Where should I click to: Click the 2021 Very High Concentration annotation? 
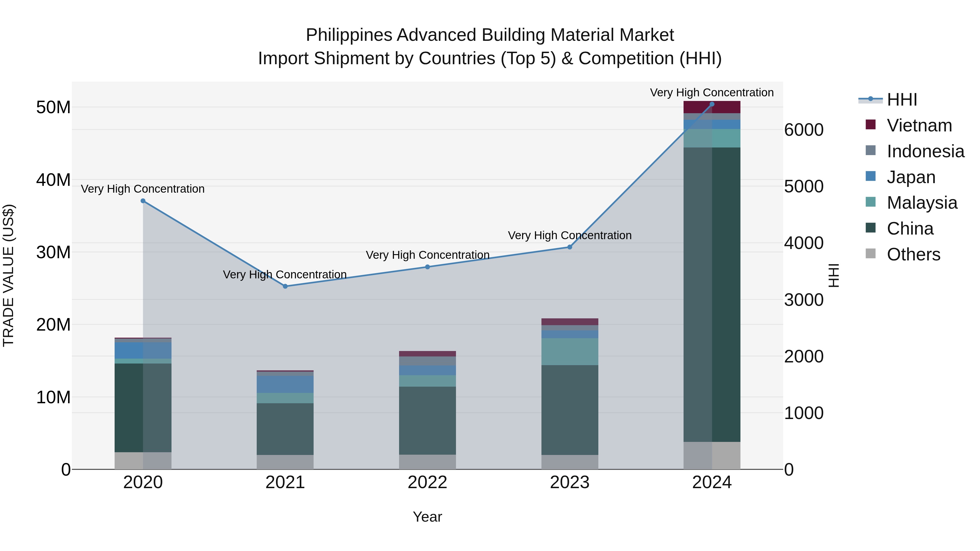(285, 274)
